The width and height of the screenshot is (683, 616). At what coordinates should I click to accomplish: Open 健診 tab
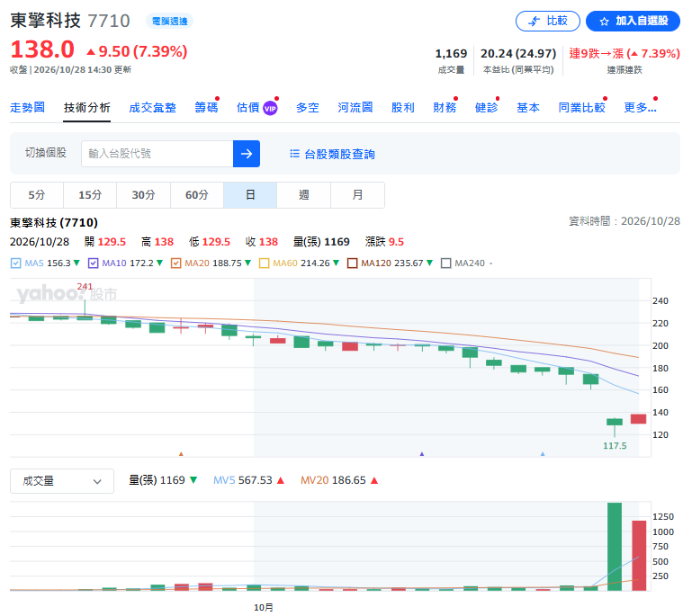pos(487,108)
